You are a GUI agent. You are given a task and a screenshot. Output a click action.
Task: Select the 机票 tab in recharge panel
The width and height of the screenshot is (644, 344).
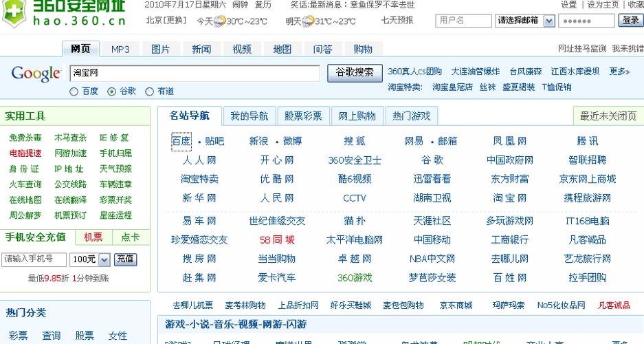tap(93, 237)
